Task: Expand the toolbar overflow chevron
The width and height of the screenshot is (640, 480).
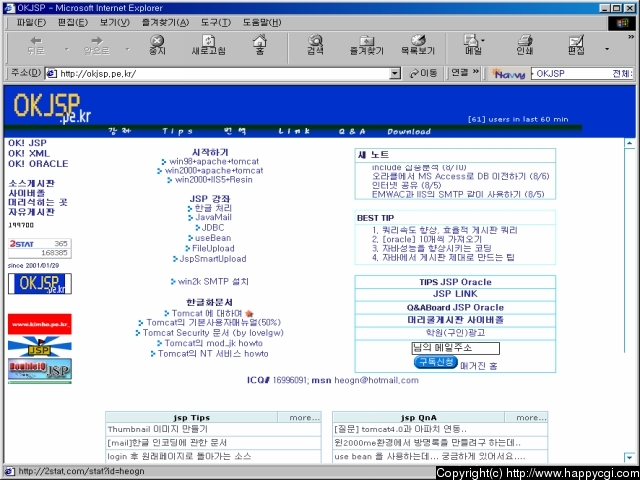Action: 631,37
